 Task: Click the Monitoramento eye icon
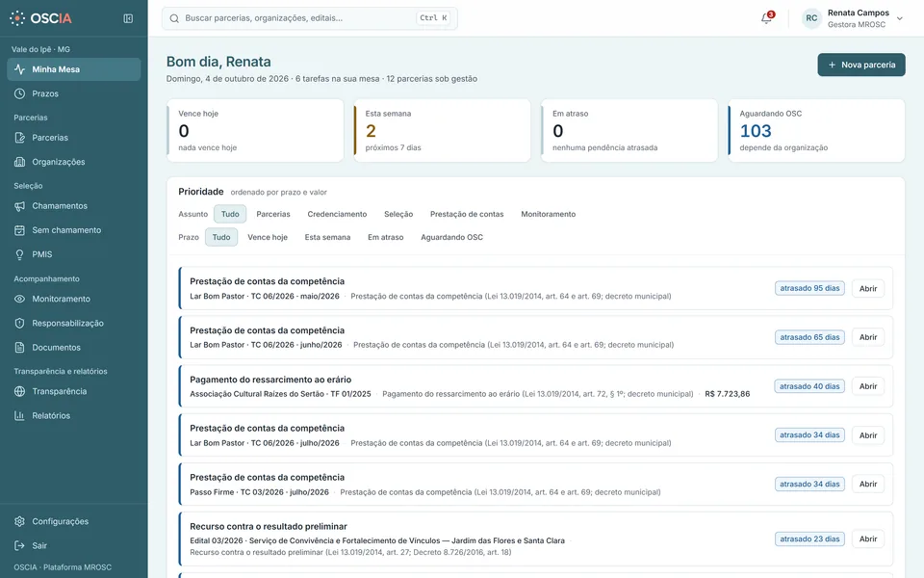coord(19,299)
